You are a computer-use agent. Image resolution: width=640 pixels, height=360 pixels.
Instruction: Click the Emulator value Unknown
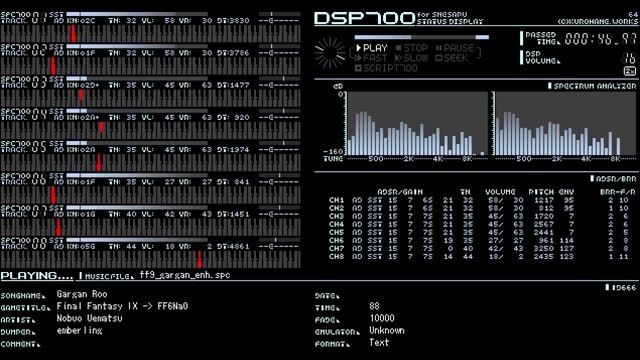tap(387, 331)
